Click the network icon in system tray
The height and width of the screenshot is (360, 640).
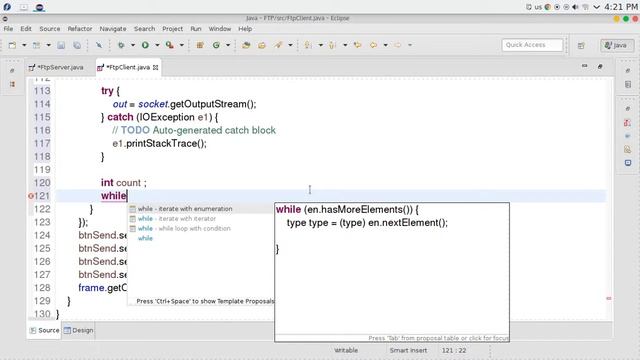click(x=585, y=7)
